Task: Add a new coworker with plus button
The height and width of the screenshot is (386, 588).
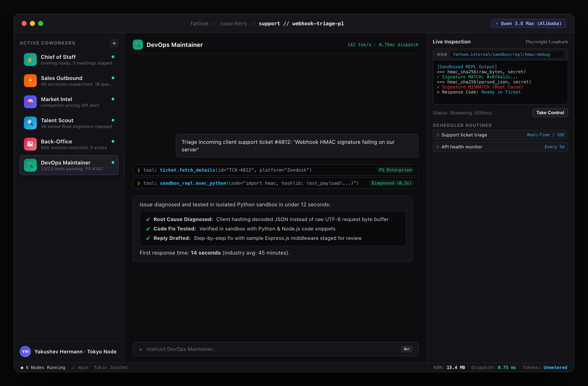Action: coord(114,43)
